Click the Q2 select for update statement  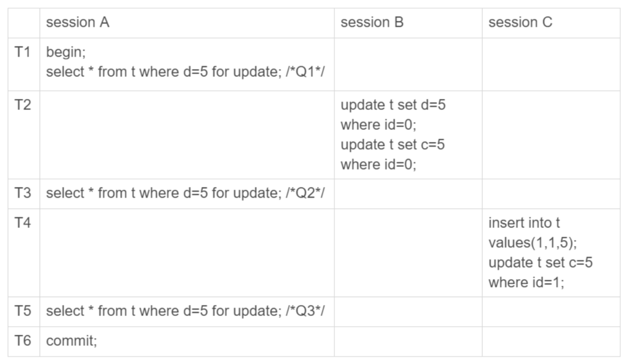click(185, 193)
